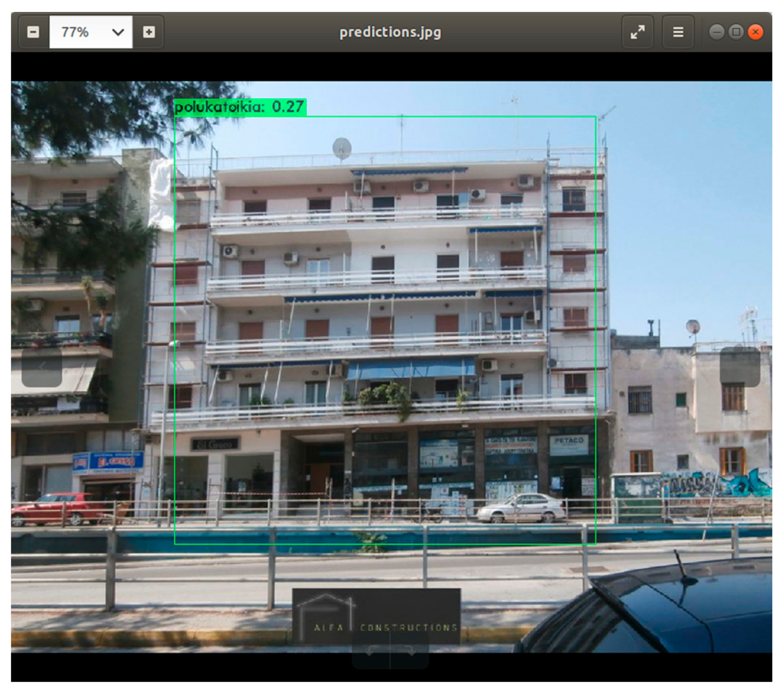
Task: Zoom in with the plus button
Action: (x=149, y=32)
